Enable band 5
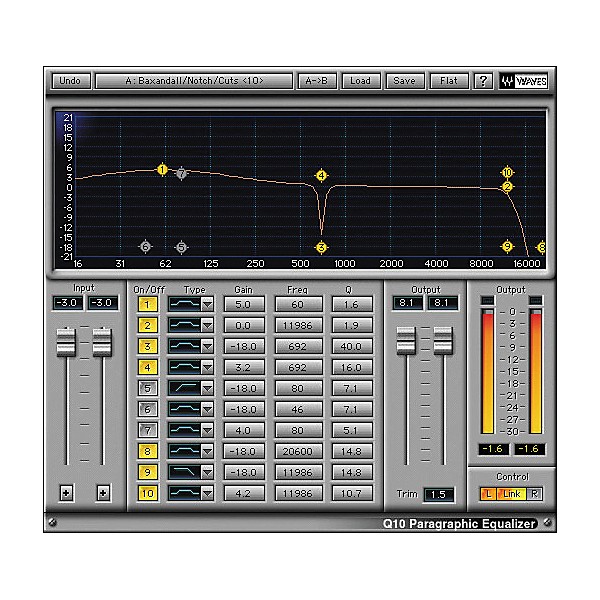The image size is (600, 600). click(147, 388)
